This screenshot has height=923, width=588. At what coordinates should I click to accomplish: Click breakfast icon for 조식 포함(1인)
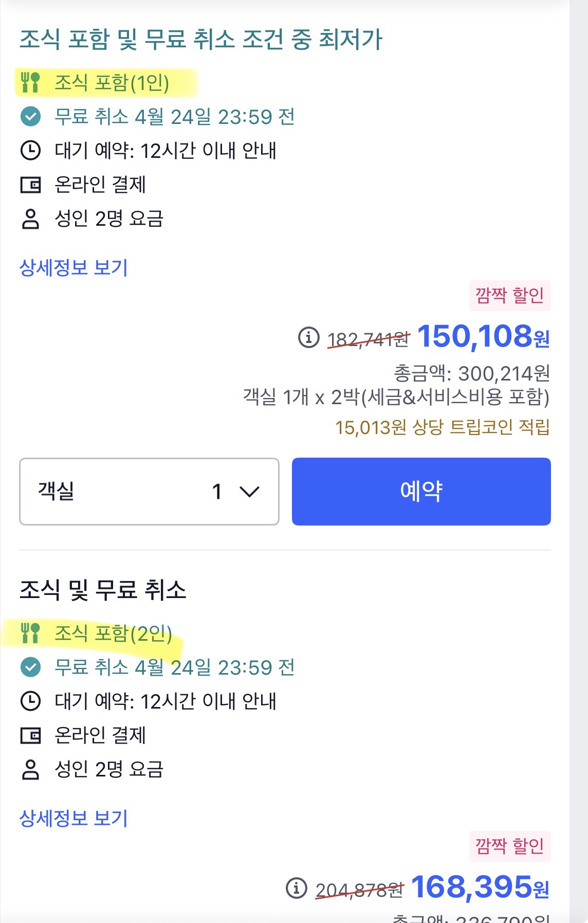click(30, 83)
